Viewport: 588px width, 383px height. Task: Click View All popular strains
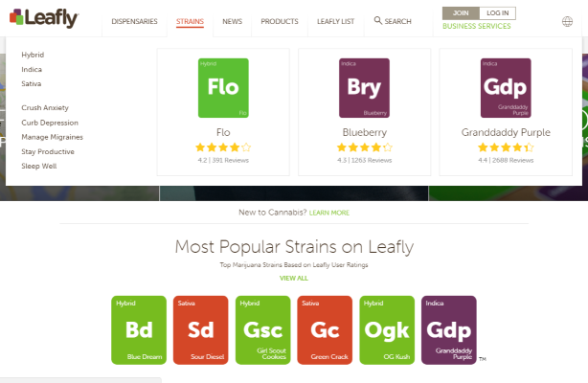coord(294,278)
